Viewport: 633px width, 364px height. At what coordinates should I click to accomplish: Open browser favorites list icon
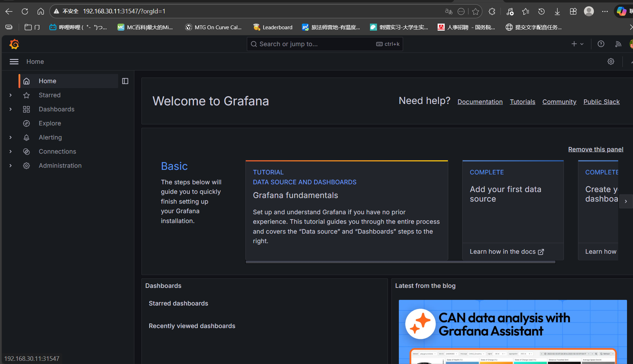pyautogui.click(x=525, y=11)
